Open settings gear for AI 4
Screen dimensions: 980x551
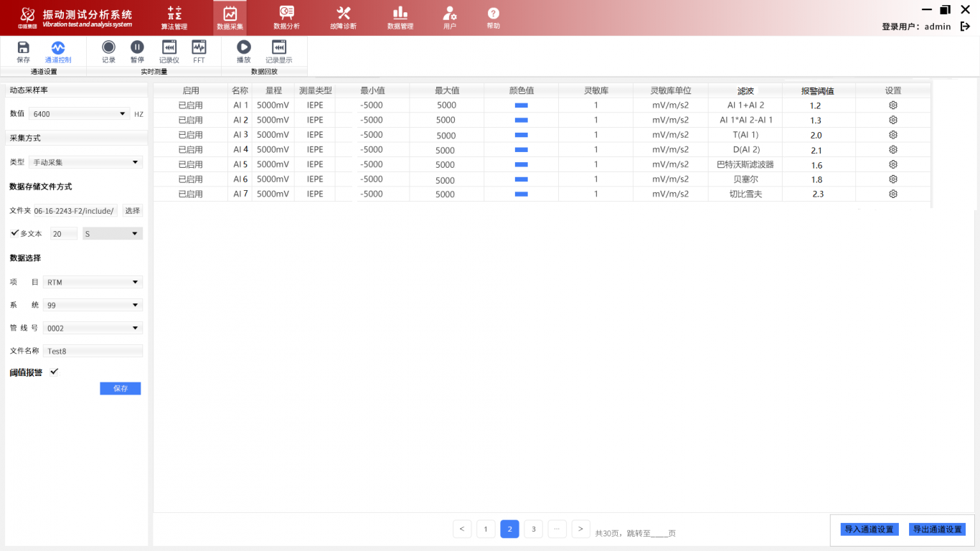click(893, 149)
